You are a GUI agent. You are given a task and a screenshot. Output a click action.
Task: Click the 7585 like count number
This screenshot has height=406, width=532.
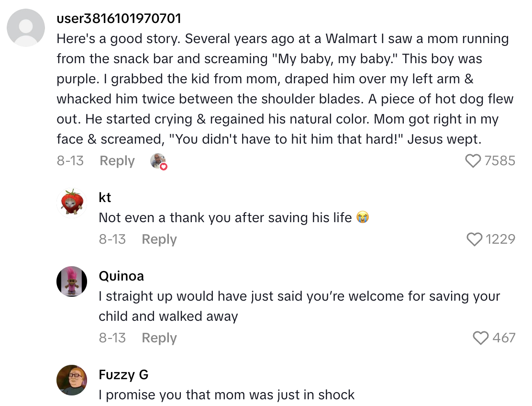click(501, 161)
